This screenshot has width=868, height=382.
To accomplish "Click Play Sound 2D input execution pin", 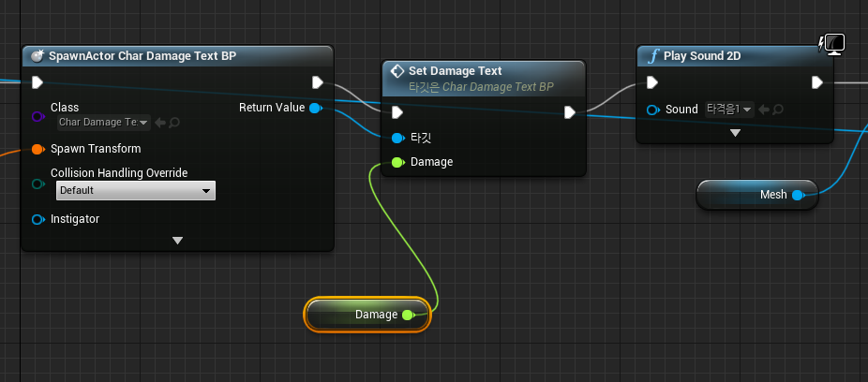I will click(652, 83).
